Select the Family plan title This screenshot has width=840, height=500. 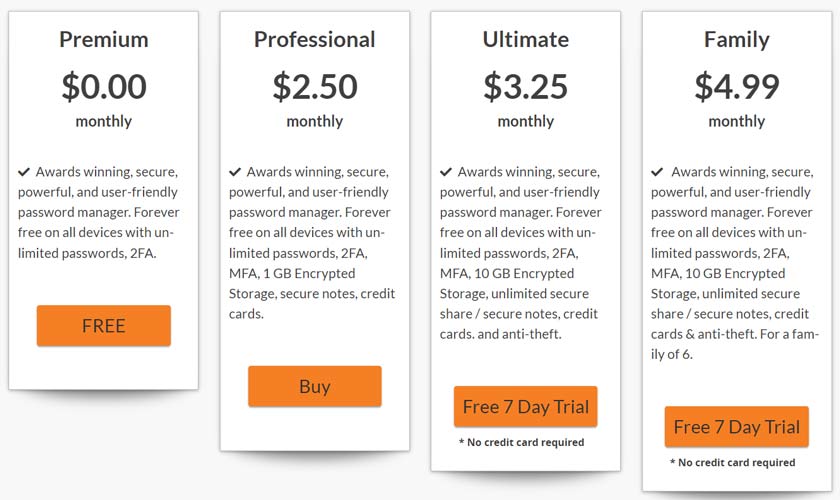[737, 40]
